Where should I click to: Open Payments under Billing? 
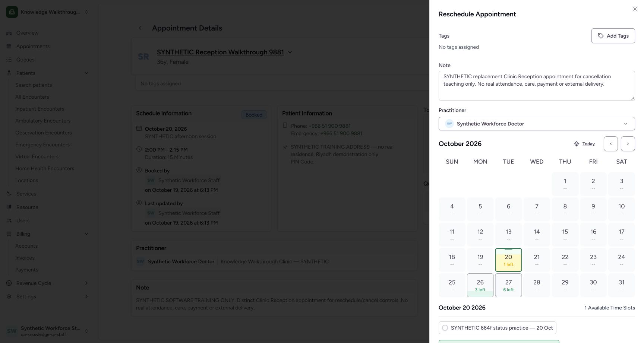[26, 270]
